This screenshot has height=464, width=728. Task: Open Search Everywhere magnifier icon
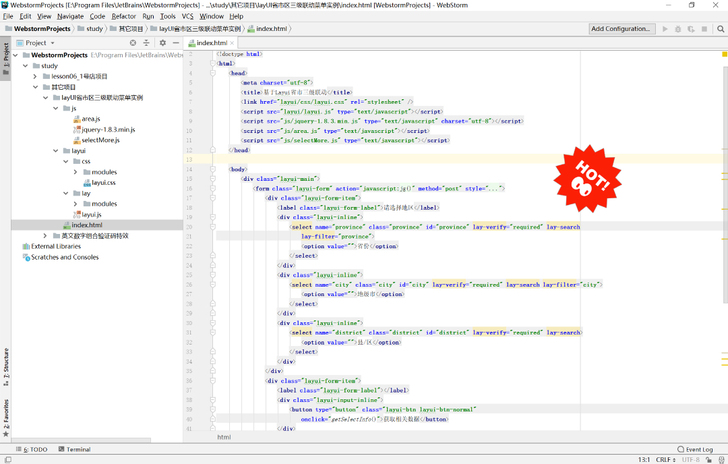pyautogui.click(x=721, y=29)
